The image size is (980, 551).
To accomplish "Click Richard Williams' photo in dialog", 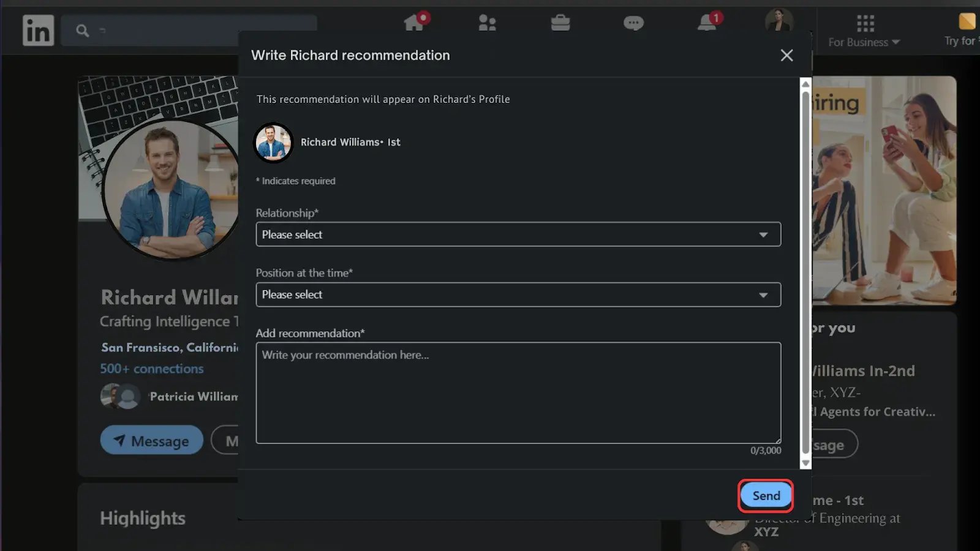I will [273, 143].
